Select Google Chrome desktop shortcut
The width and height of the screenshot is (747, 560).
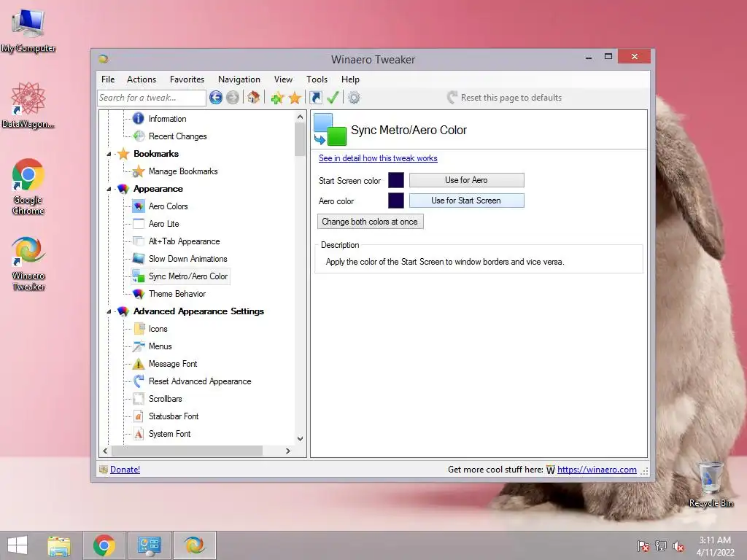click(28, 187)
